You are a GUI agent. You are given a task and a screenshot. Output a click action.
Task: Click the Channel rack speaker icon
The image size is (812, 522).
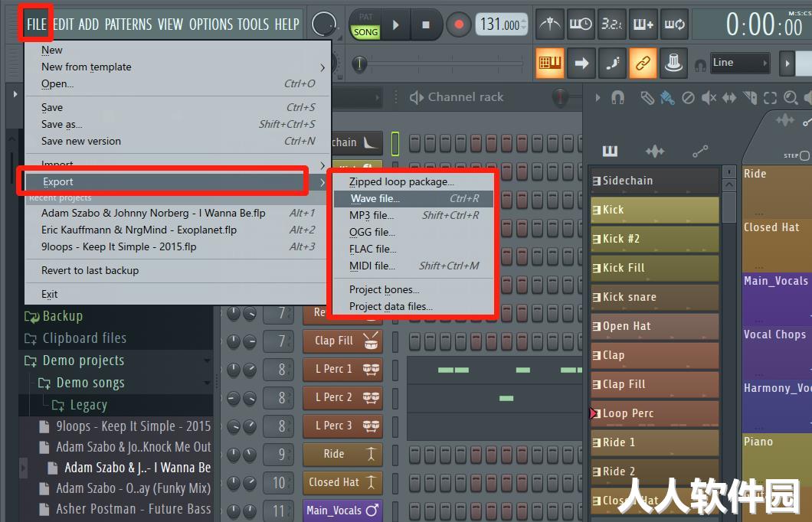(x=416, y=97)
